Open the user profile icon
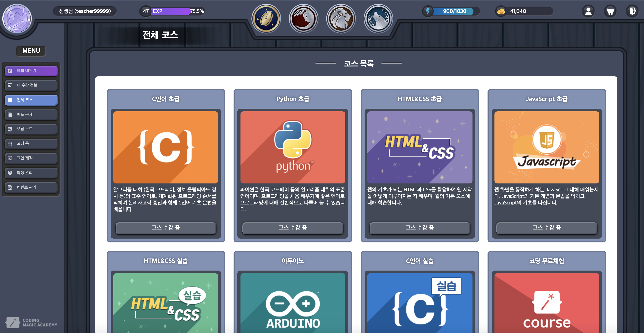Image resolution: width=644 pixels, height=333 pixels. (x=588, y=11)
